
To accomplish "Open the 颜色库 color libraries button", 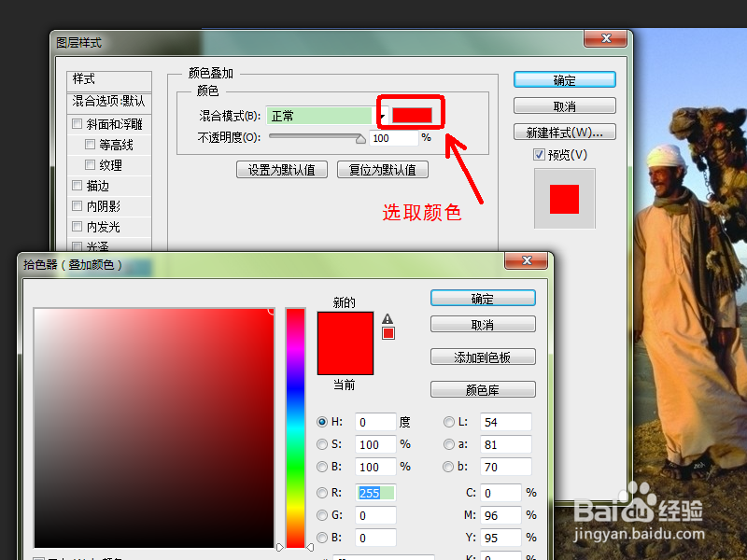I will 483,389.
